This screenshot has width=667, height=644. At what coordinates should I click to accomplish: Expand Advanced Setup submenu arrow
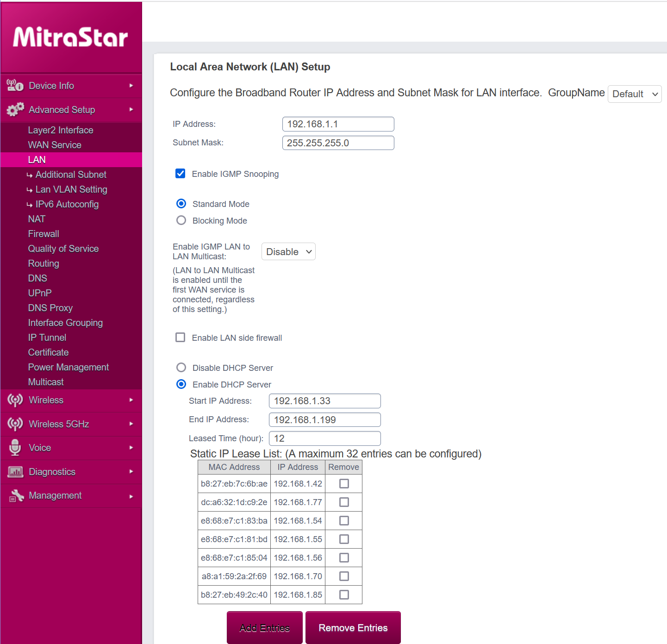[131, 110]
